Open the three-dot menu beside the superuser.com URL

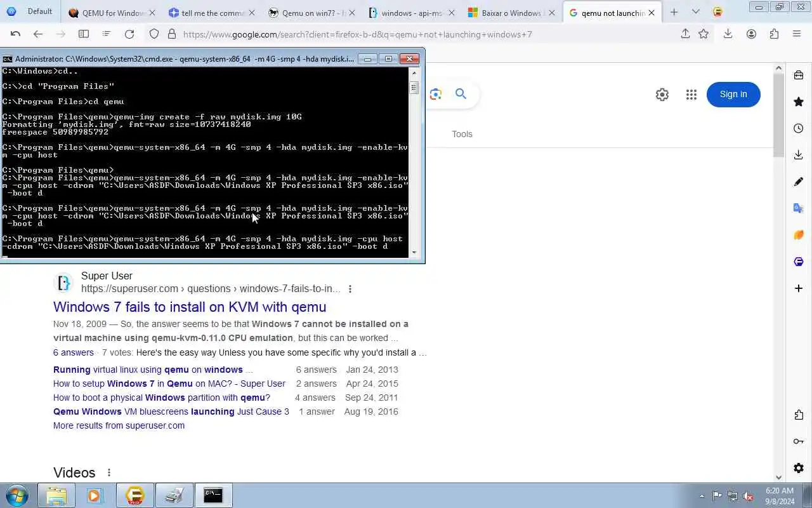coord(350,289)
